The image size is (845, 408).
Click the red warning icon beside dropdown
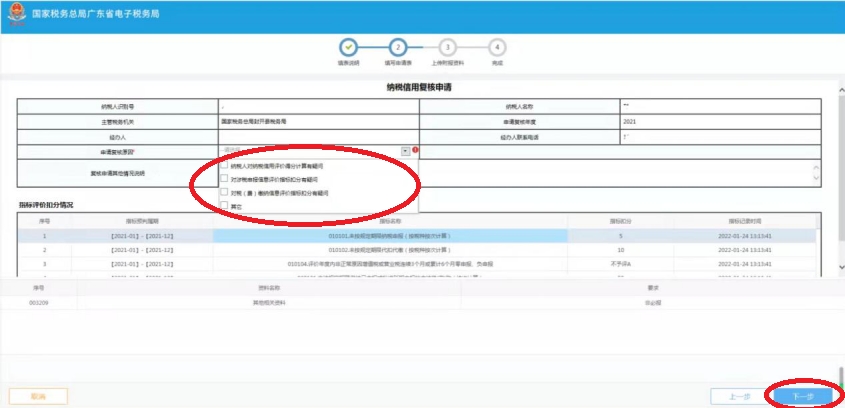416,151
